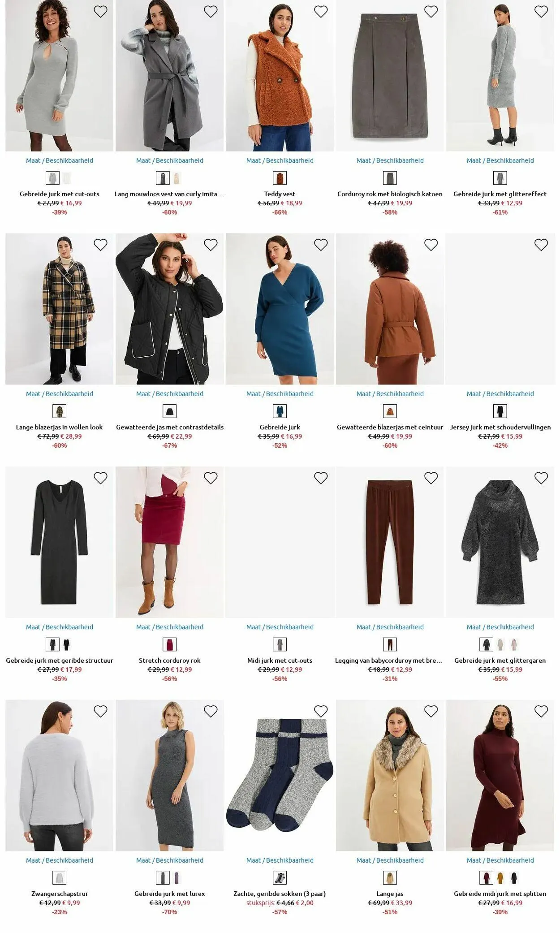Open Legging van babycorduroy product title
The image size is (560, 933).
(x=388, y=660)
